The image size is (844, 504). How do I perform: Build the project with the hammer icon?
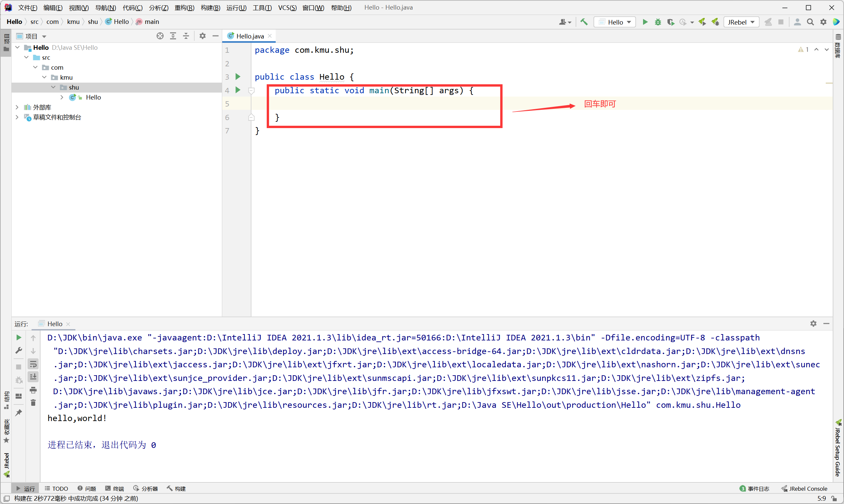point(584,22)
